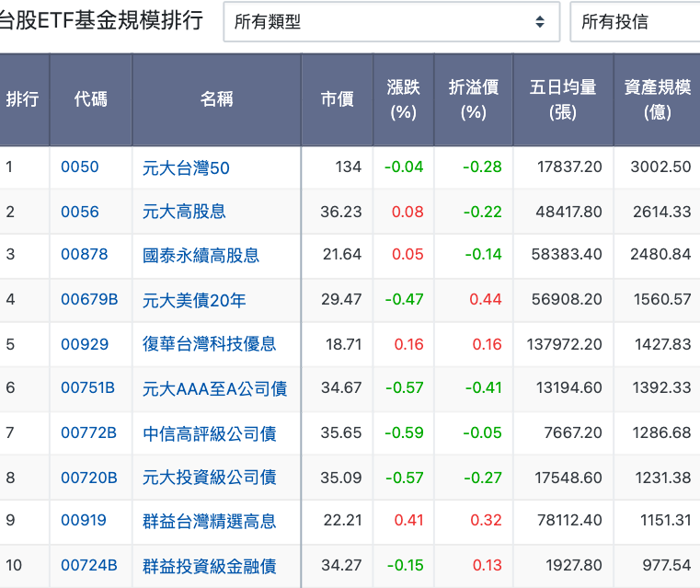Open ETF code 00720B link
Image resolution: width=700 pixels, height=588 pixels.
[x=89, y=478]
